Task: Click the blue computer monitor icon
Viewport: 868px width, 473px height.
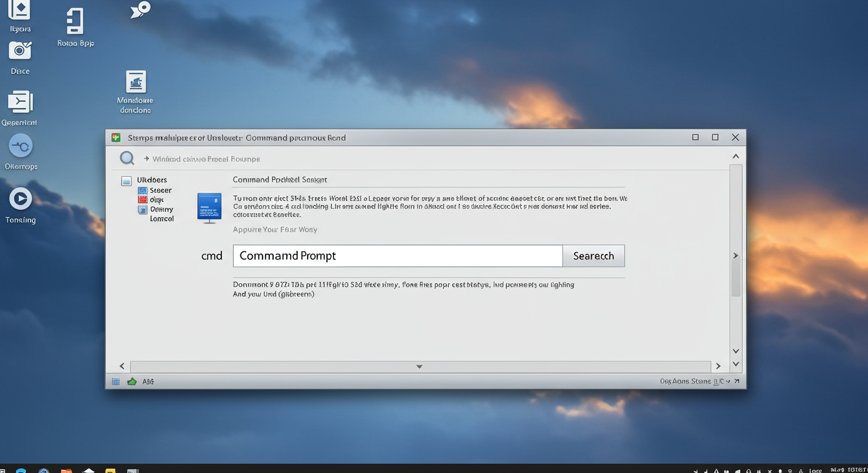Action: point(209,207)
